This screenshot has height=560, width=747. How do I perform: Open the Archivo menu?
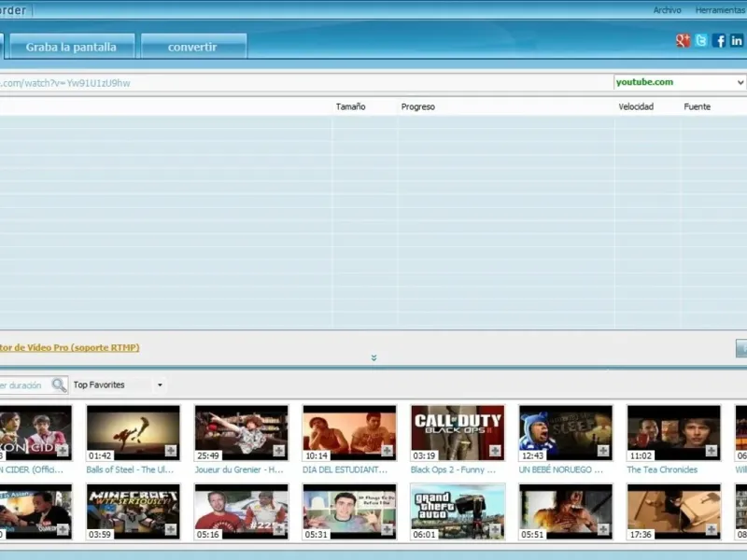(x=667, y=10)
